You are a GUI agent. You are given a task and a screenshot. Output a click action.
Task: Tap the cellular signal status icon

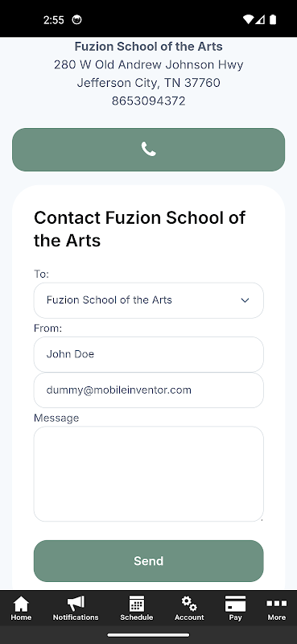(260, 19)
